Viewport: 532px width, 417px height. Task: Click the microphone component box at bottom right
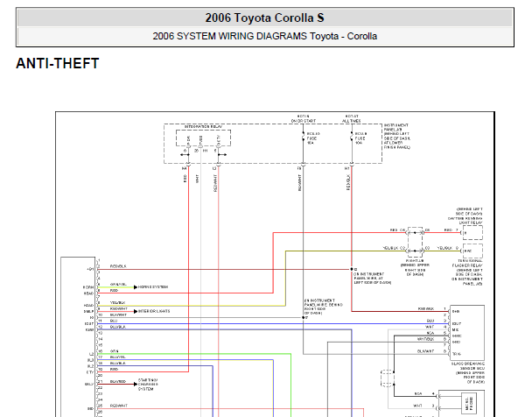coord(469,403)
